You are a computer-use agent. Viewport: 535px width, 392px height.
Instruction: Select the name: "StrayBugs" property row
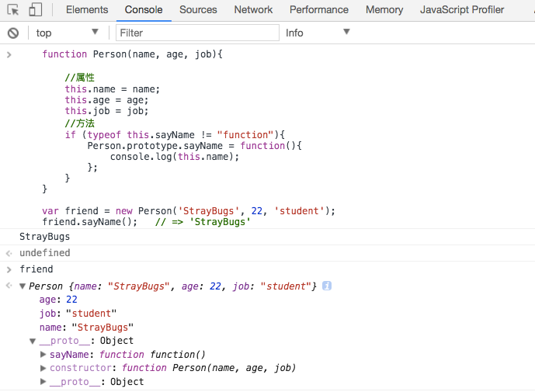click(86, 327)
